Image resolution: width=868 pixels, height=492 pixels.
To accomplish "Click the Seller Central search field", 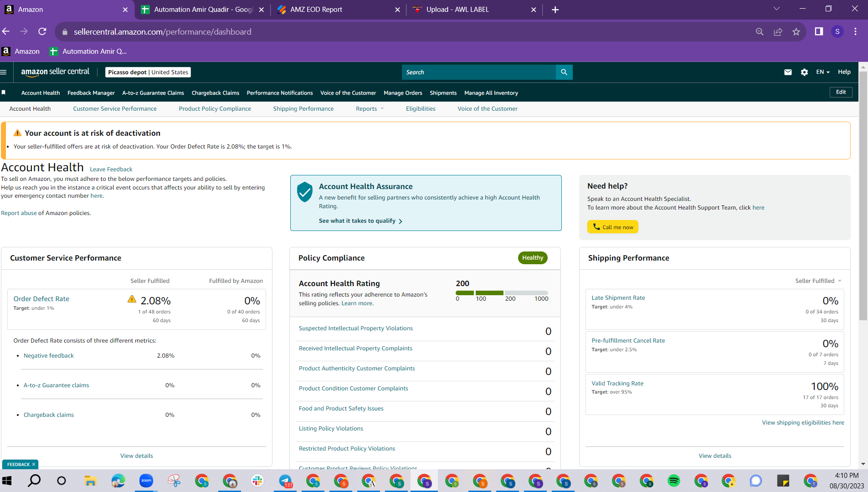I will (x=478, y=72).
